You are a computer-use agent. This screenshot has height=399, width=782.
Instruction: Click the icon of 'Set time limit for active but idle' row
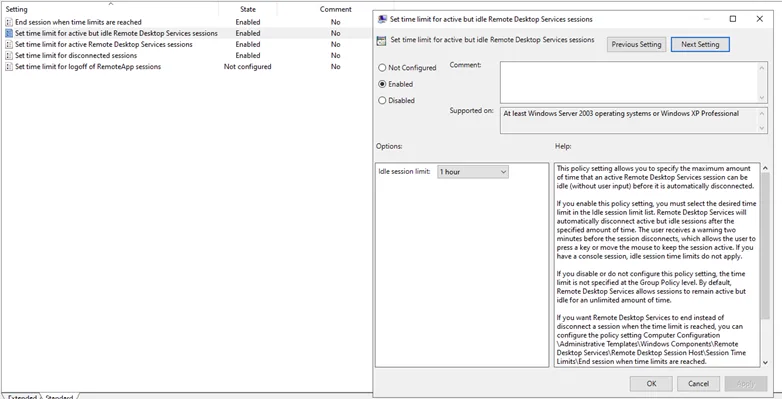coord(9,33)
